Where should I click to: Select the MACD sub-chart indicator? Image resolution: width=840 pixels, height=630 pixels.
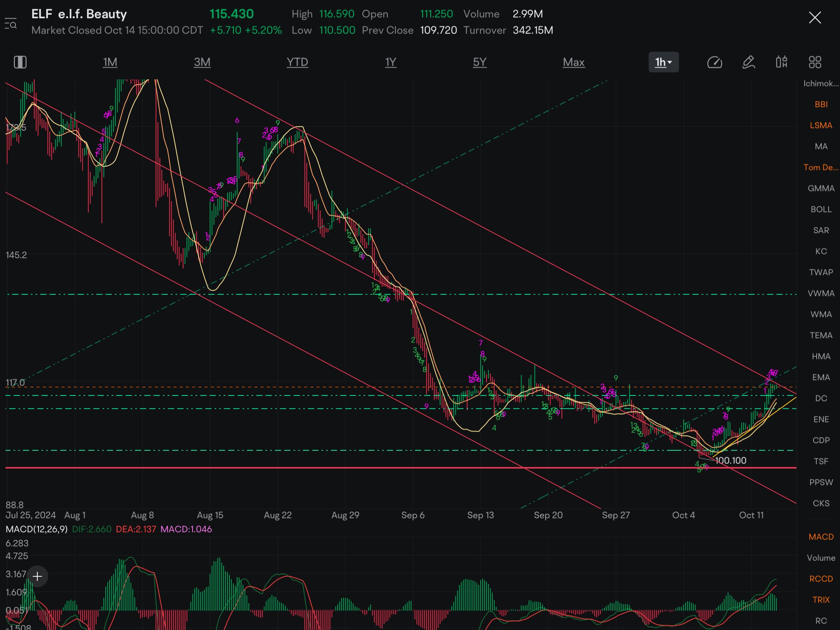pyautogui.click(x=821, y=537)
